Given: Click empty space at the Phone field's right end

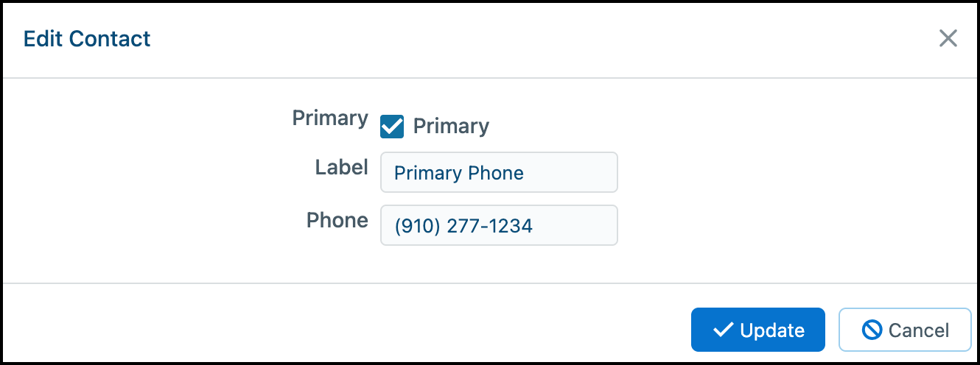Looking at the screenshot, I should click(x=582, y=225).
